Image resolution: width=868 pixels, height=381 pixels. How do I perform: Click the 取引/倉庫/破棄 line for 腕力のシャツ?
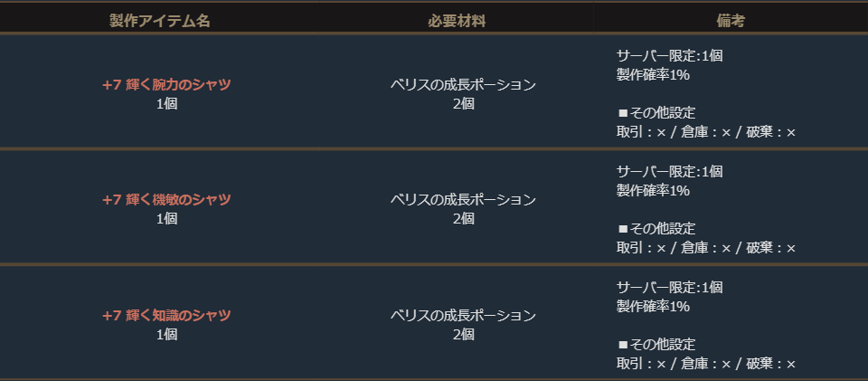(705, 132)
